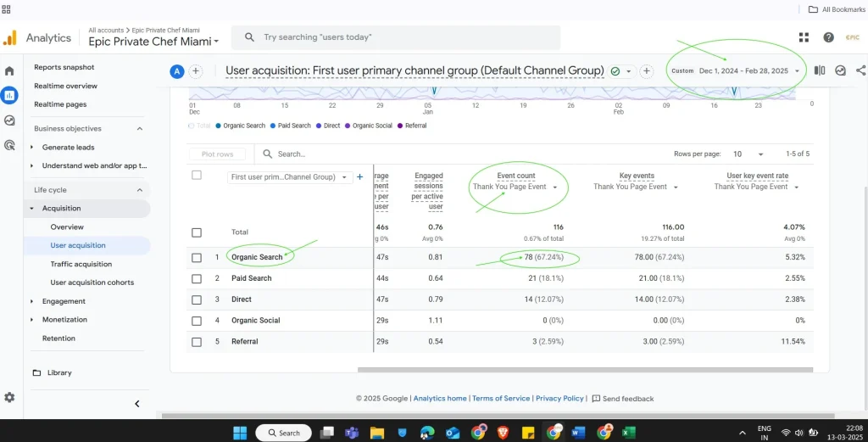Click the table Search field
Screen dimensions: 868x442
[314, 154]
